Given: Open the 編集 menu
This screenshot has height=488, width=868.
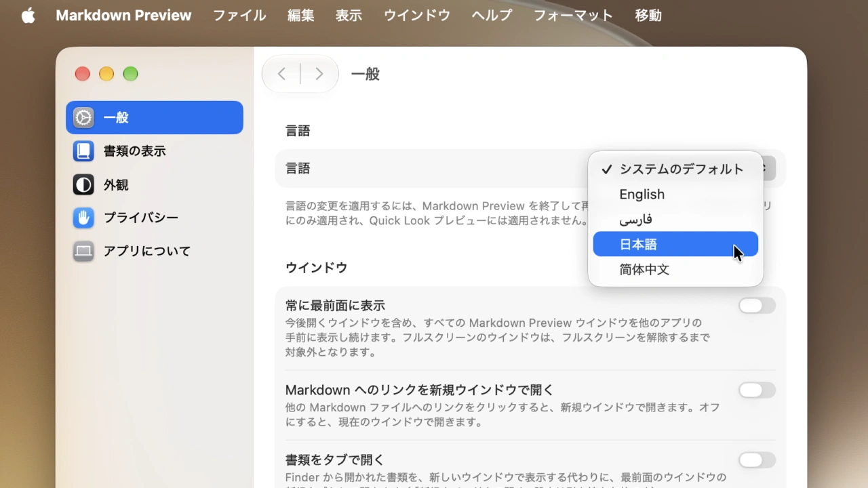Looking at the screenshot, I should (301, 15).
